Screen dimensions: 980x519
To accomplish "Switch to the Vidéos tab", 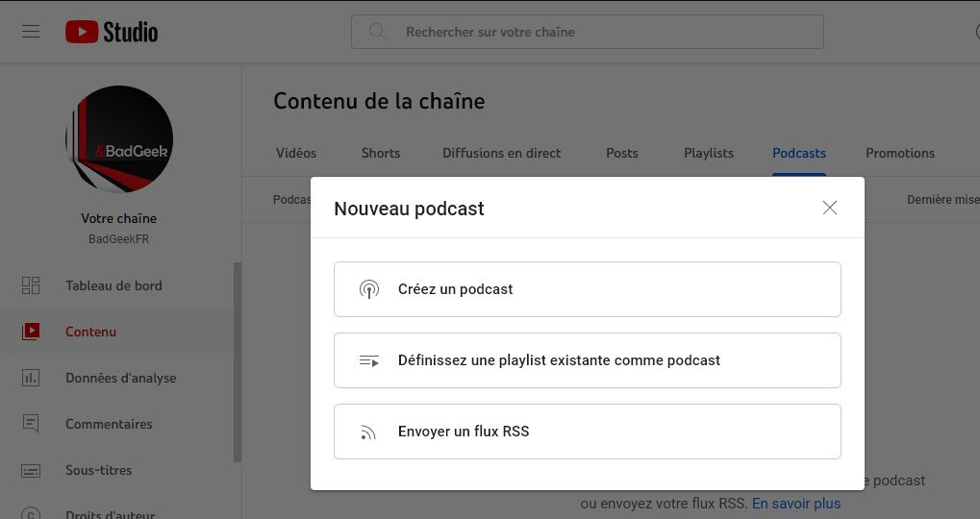I will point(295,153).
